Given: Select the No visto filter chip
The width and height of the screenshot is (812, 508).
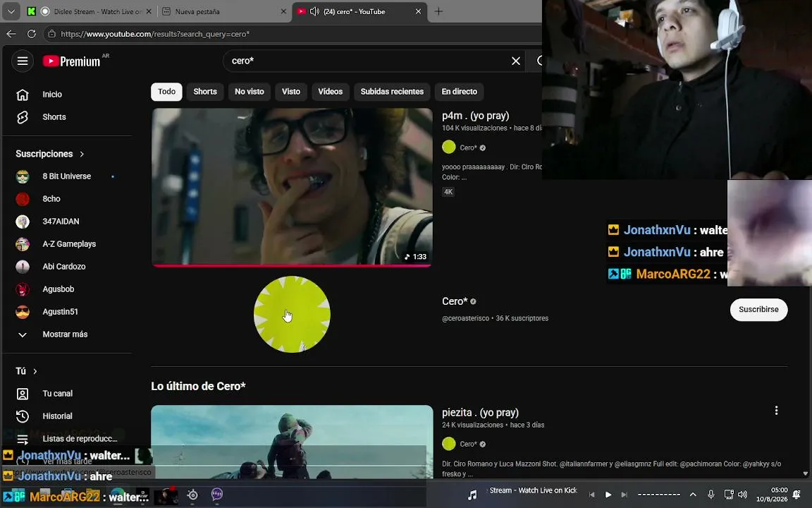Looking at the screenshot, I should [x=249, y=92].
